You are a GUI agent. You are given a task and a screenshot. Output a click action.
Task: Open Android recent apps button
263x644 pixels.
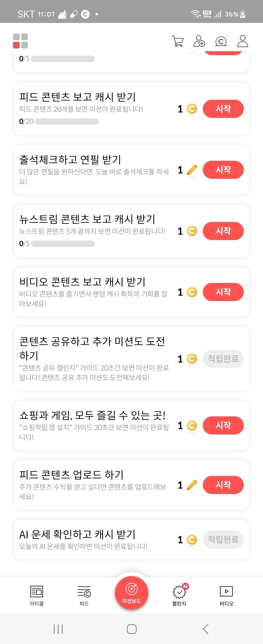point(58,629)
